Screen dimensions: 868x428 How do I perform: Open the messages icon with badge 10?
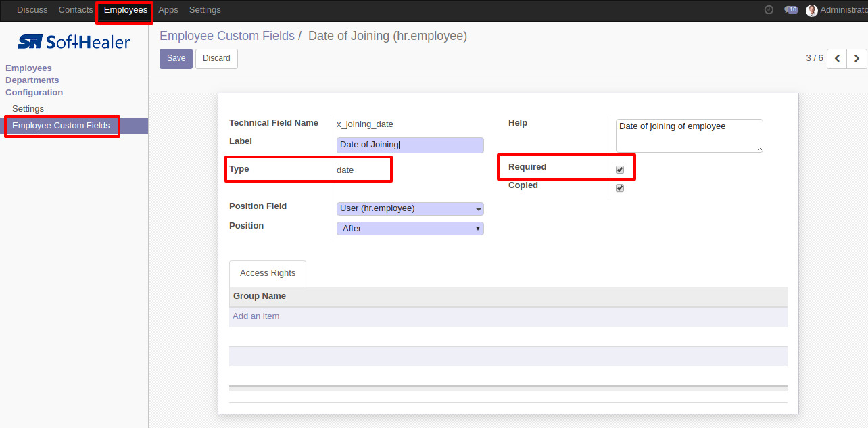coord(791,10)
